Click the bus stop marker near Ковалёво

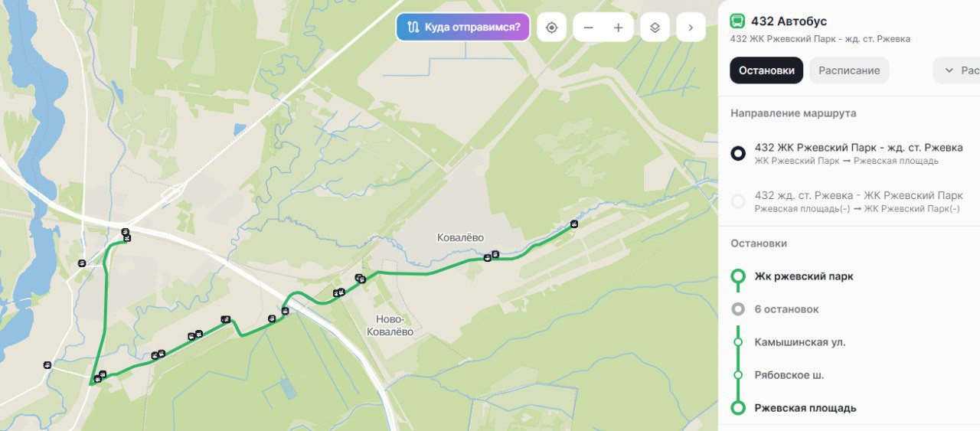[x=495, y=255]
